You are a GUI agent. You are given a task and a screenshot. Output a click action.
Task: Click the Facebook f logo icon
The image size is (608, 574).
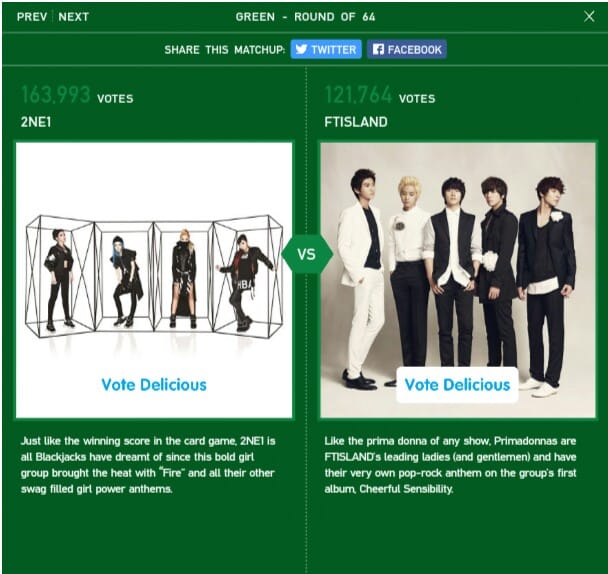click(x=378, y=49)
